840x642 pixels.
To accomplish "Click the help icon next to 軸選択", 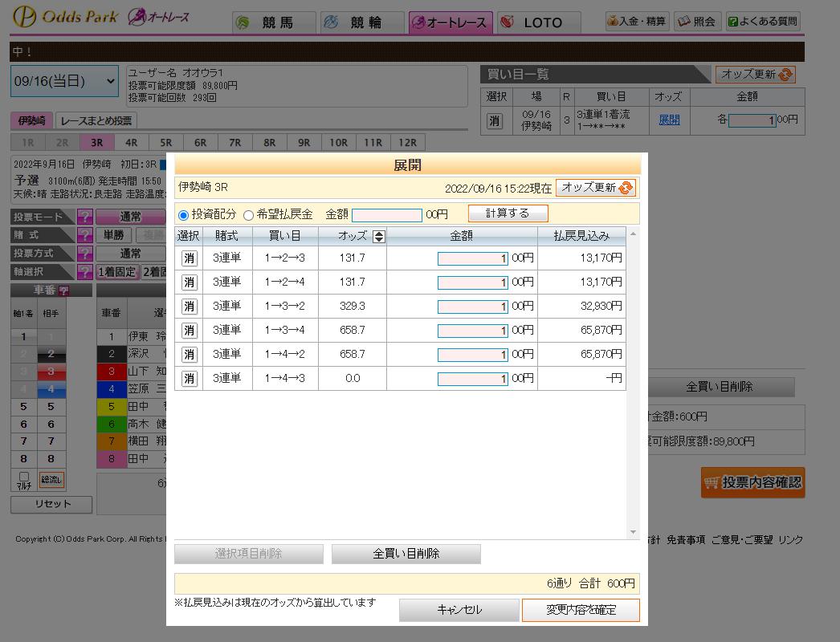I will 85,271.
